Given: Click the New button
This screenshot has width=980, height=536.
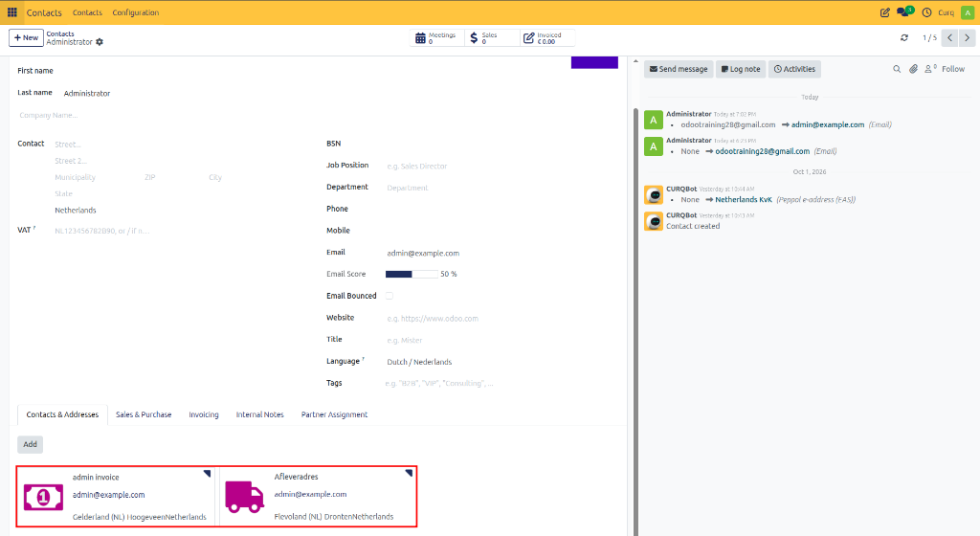Looking at the screenshot, I should click(x=26, y=38).
